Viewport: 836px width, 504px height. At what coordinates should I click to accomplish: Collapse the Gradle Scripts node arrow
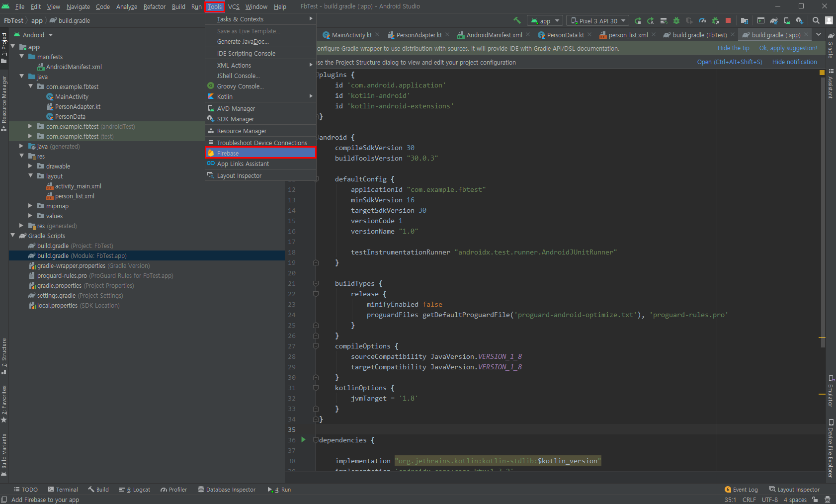13,236
